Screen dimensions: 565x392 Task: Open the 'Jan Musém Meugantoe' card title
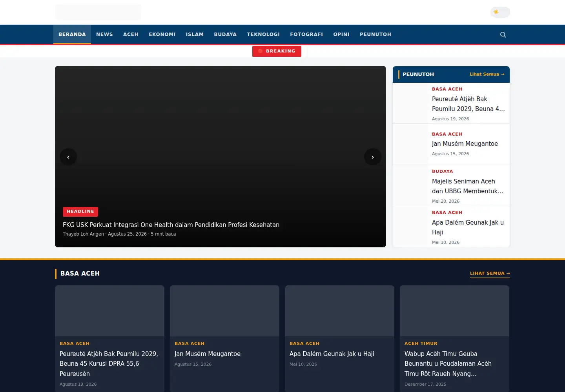pos(208,354)
